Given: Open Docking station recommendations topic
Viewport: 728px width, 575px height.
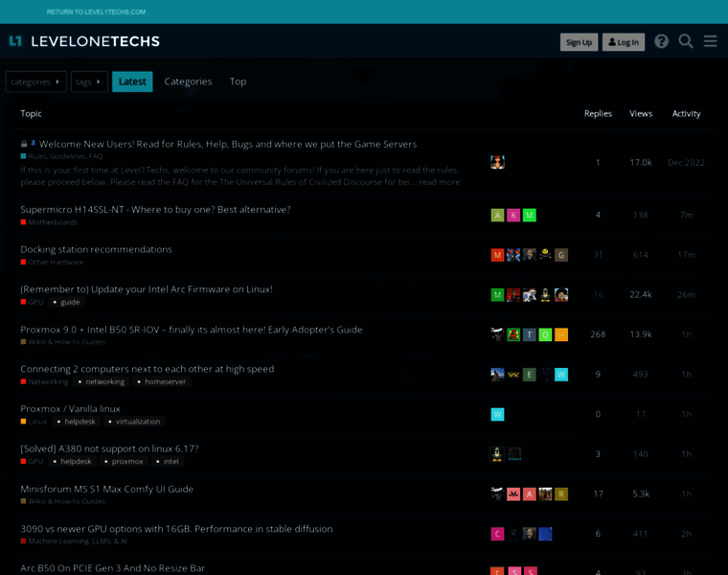Looking at the screenshot, I should click(96, 249).
